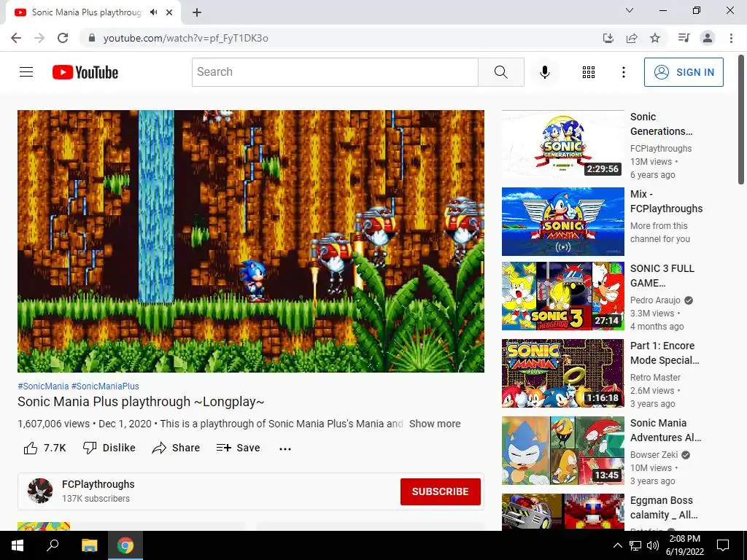
Task: Like the video with thumbs-up icon
Action: pyautogui.click(x=31, y=448)
